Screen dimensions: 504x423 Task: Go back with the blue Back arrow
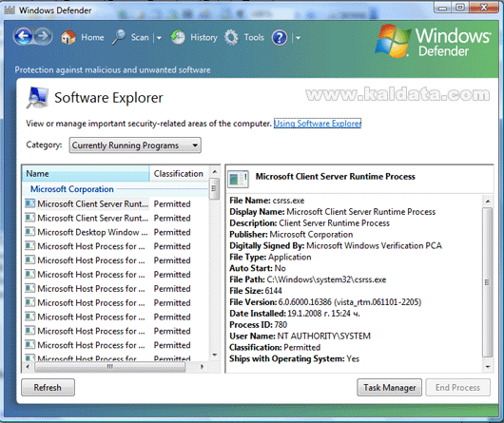point(23,36)
